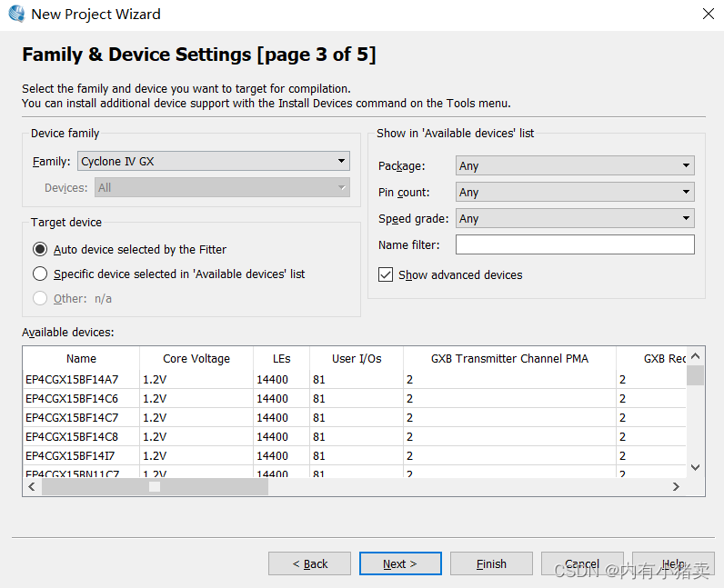This screenshot has height=588, width=724.
Task: Open the Pin count dropdown
Action: point(575,192)
